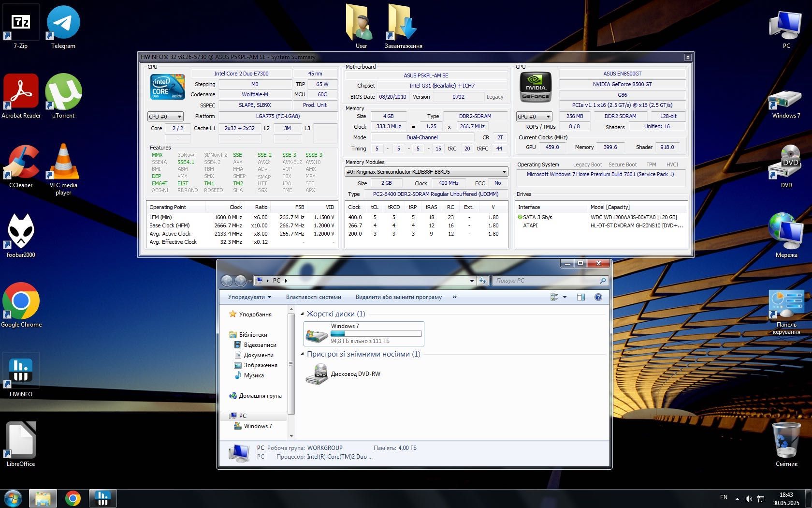The image size is (812, 508).
Task: Open the taskbar clock showing 18:43
Action: 786,499
